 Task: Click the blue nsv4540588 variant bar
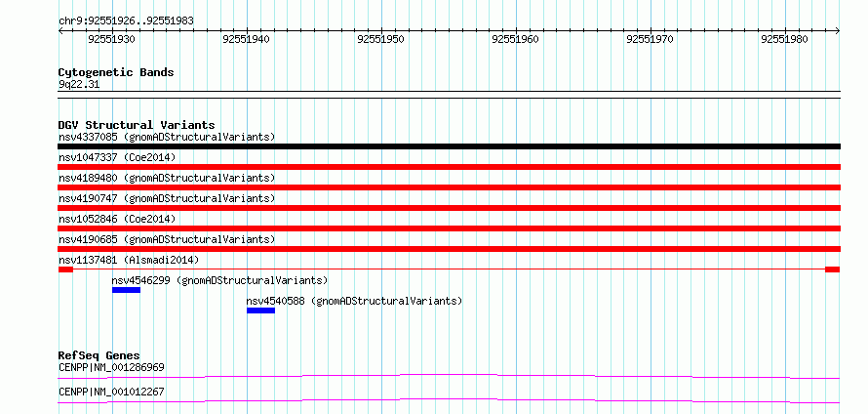pos(260,310)
